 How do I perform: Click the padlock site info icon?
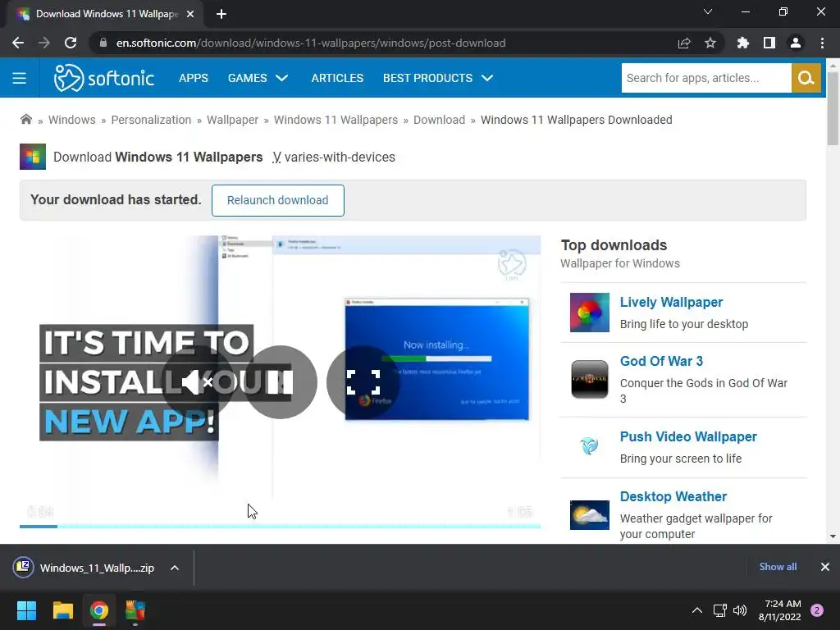pyautogui.click(x=103, y=43)
